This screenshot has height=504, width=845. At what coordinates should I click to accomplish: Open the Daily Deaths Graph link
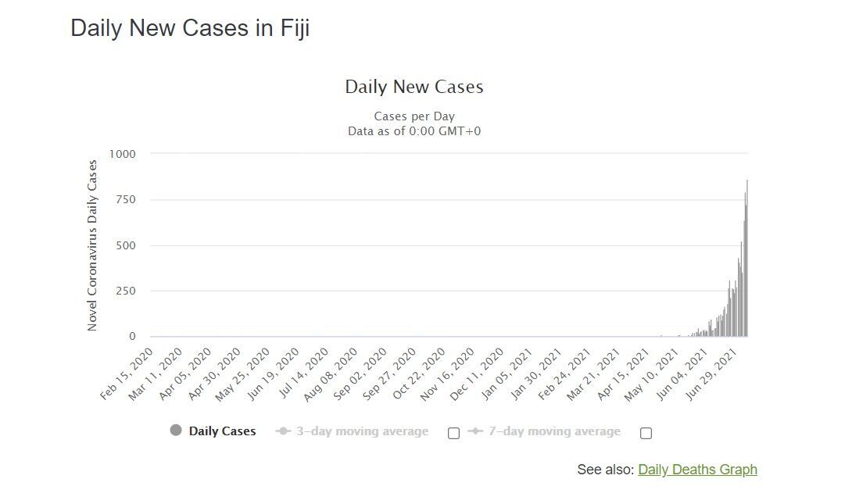pos(697,470)
